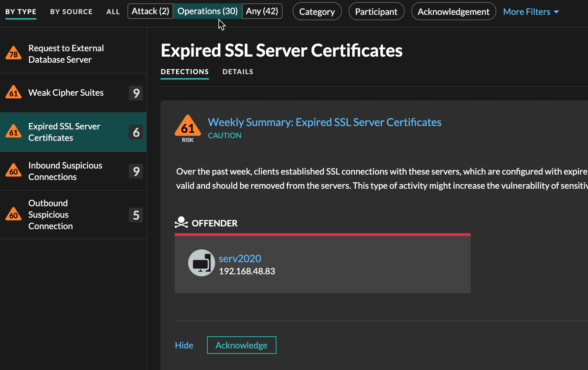Click Outbound Suspicious Connection risk 60 icon
Screen dimensions: 588x370
pyautogui.click(x=13, y=214)
